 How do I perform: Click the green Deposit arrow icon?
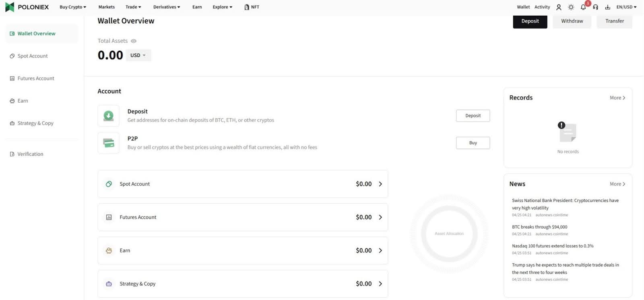[108, 116]
